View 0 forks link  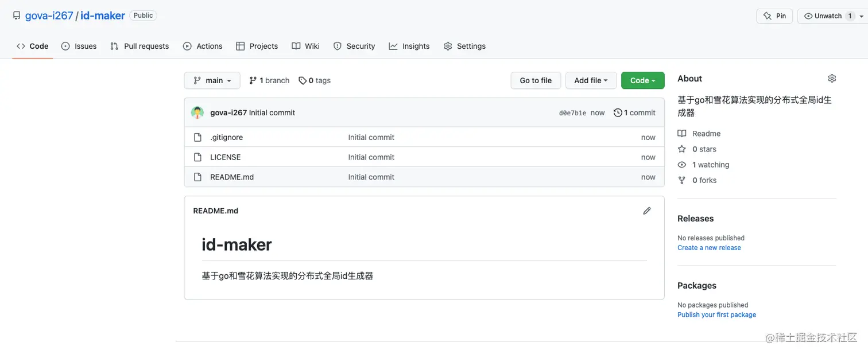[704, 180]
